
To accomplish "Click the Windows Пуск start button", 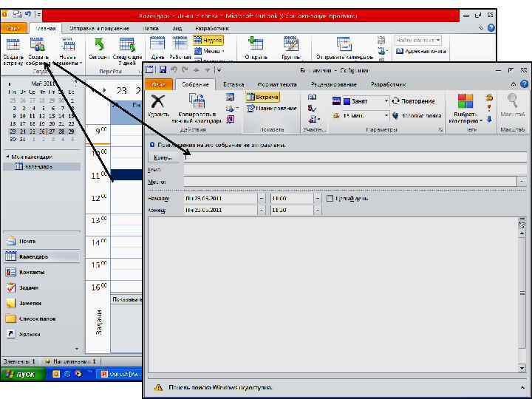I will (22, 374).
